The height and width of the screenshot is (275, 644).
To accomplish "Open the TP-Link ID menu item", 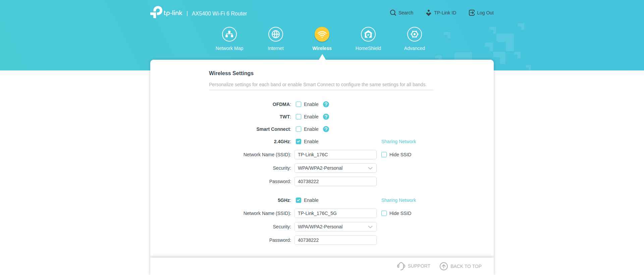I will tap(441, 13).
